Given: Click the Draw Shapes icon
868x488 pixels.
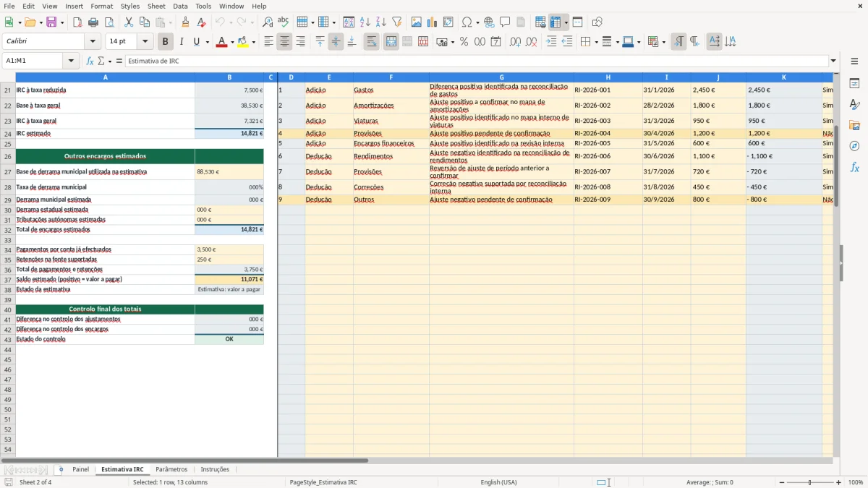Looking at the screenshot, I should pyautogui.click(x=597, y=22).
